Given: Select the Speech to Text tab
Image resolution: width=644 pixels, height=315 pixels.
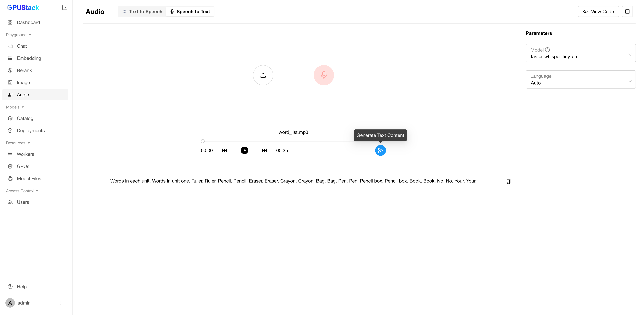Looking at the screenshot, I should coord(190,11).
